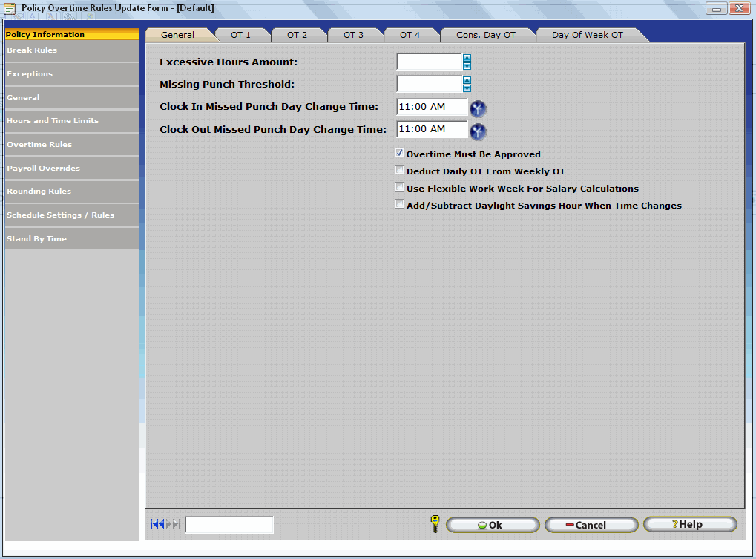Click the Excessive Hours Amount field
Screen dimensions: 756x559
pos(429,62)
